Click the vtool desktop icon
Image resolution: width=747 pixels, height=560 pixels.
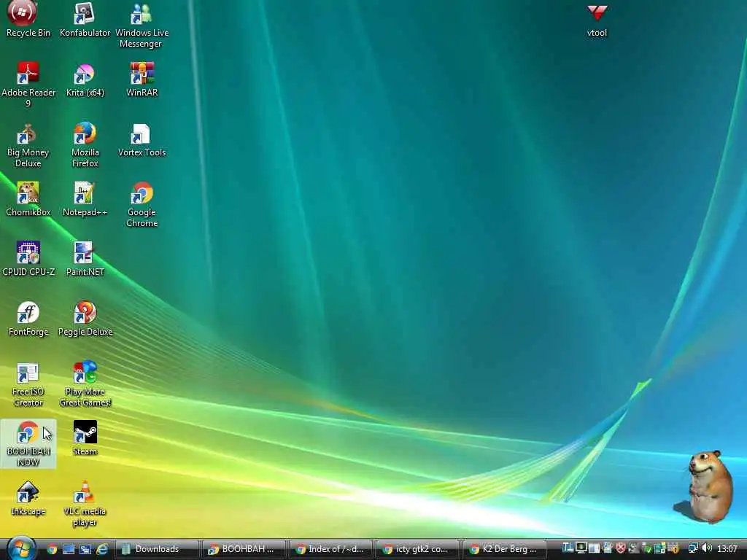coord(597,20)
